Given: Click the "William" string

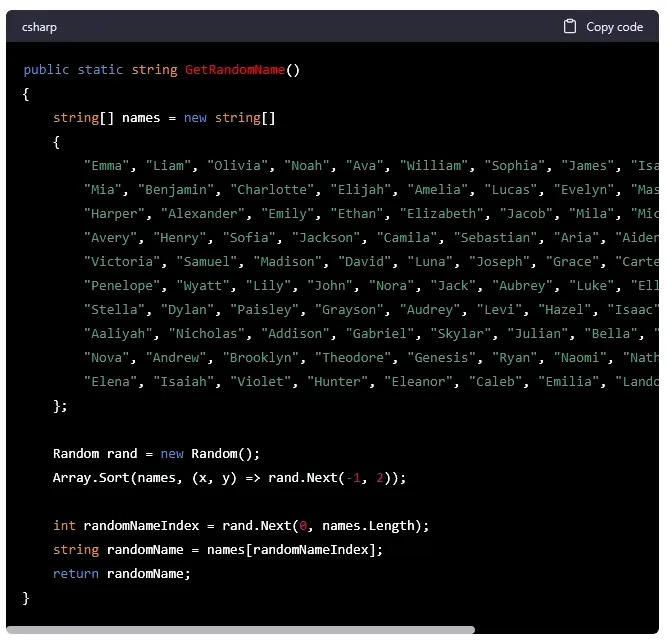Looking at the screenshot, I should [x=434, y=166].
